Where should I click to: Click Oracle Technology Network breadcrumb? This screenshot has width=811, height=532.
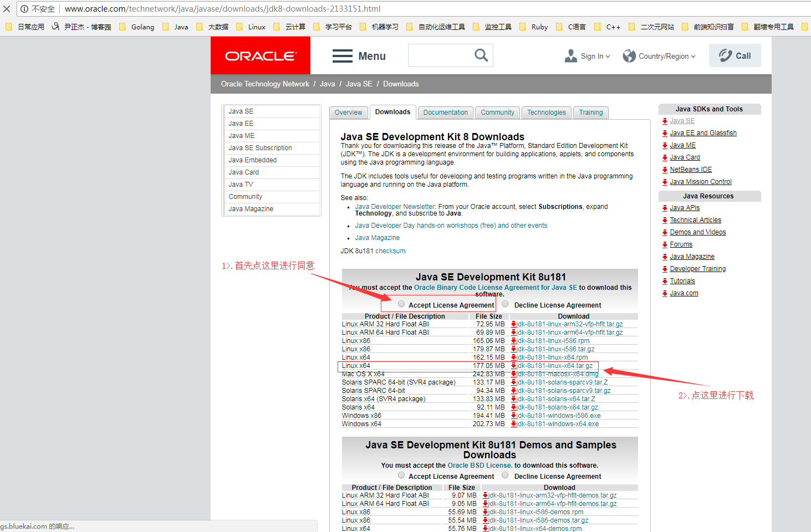click(x=265, y=84)
